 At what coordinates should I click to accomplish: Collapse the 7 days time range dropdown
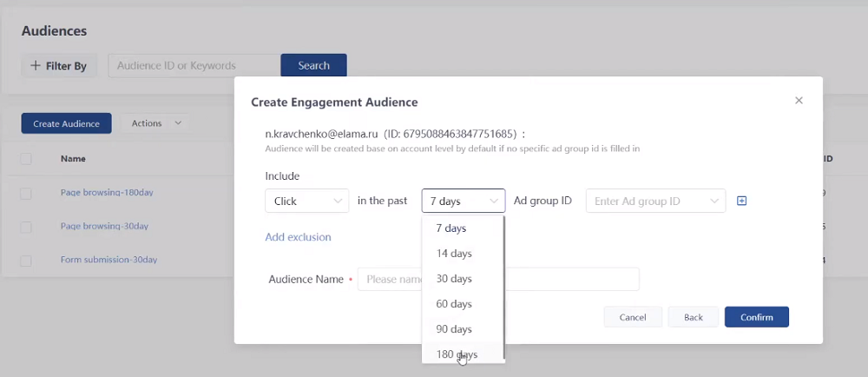pos(463,201)
